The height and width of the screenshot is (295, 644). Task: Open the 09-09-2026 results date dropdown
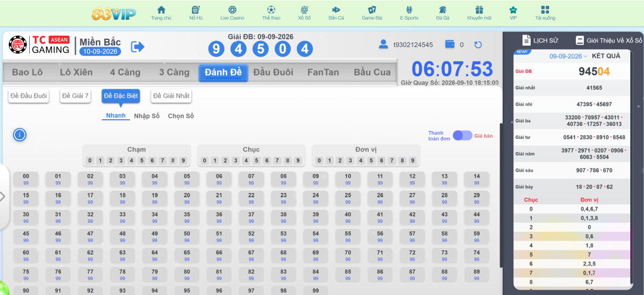click(x=568, y=56)
